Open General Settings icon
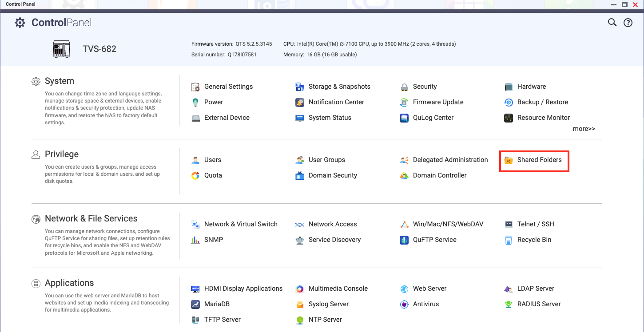 (x=195, y=87)
